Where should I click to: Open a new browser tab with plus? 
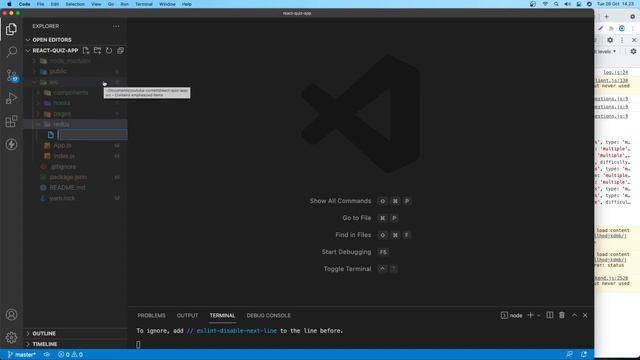coord(607,17)
